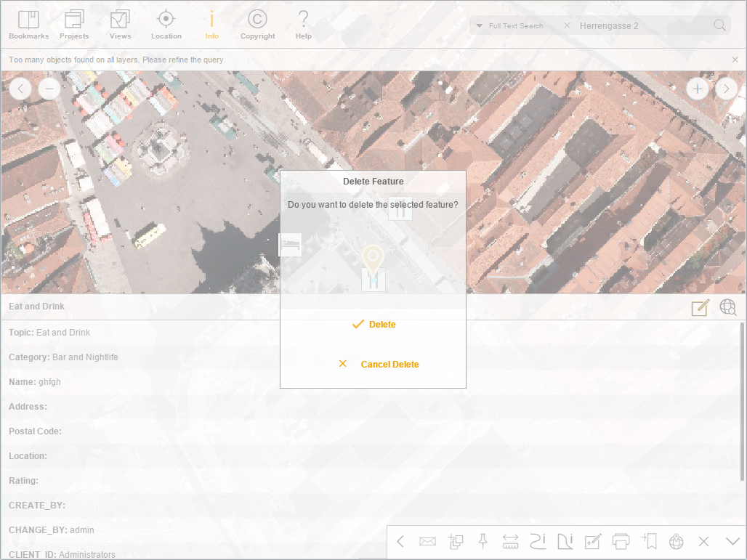Open the globe search tool near Eat and Drink

727,307
